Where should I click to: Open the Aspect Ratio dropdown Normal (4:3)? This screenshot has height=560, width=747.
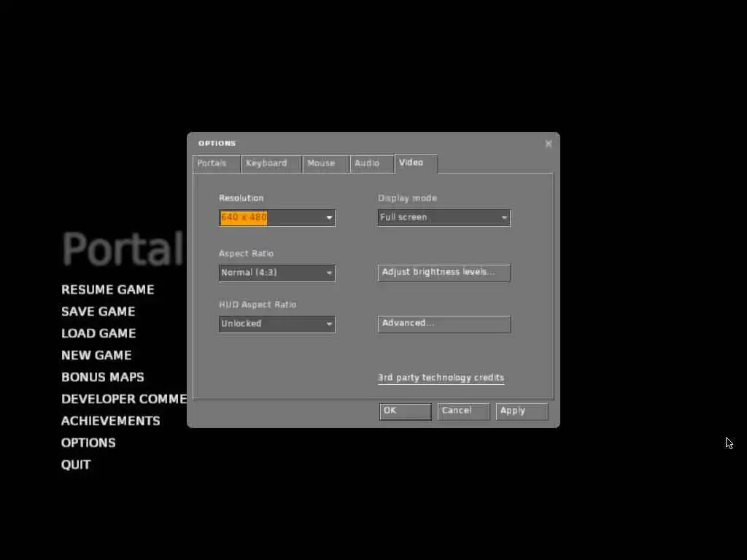[x=277, y=273]
